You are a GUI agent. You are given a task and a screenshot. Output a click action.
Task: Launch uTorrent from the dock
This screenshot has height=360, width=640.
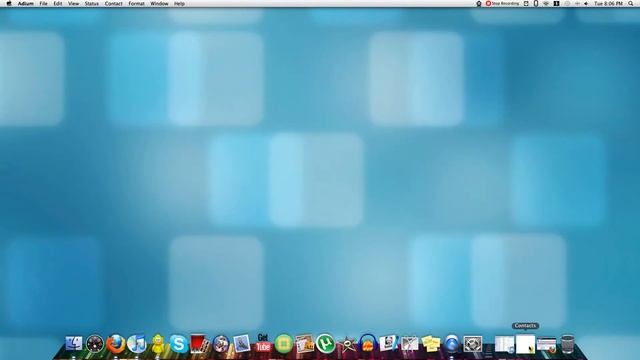(325, 344)
